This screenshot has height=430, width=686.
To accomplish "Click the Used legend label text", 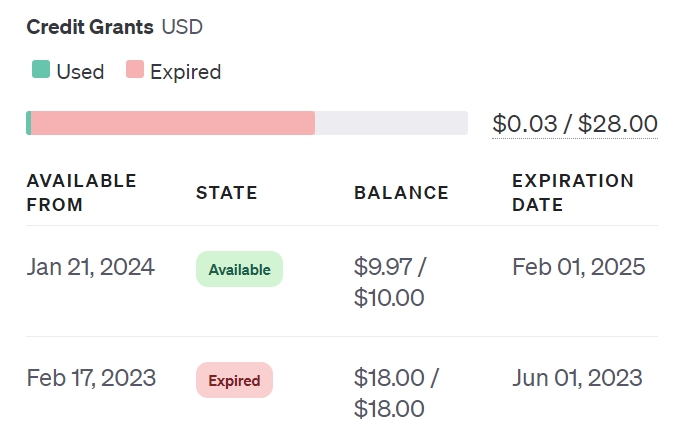I will tap(80, 71).
